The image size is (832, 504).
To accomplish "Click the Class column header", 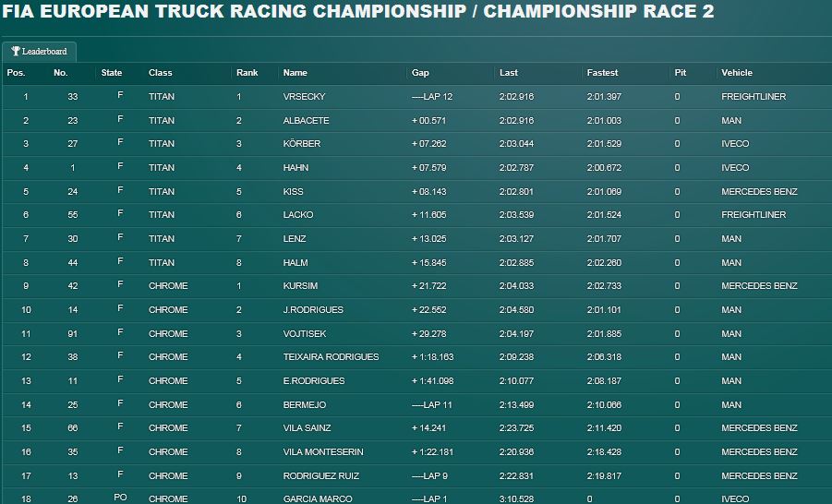I will [161, 73].
